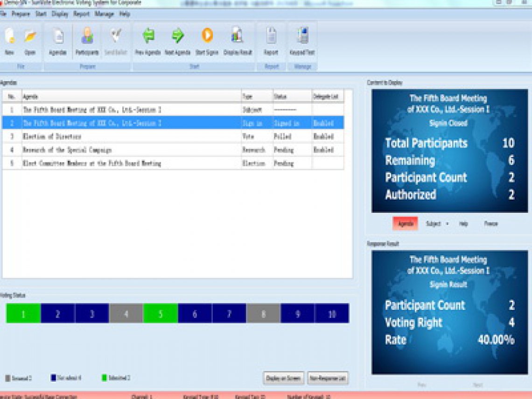The image size is (532, 399).
Task: Select agenda row 1, Session I subject
Action: (173, 110)
